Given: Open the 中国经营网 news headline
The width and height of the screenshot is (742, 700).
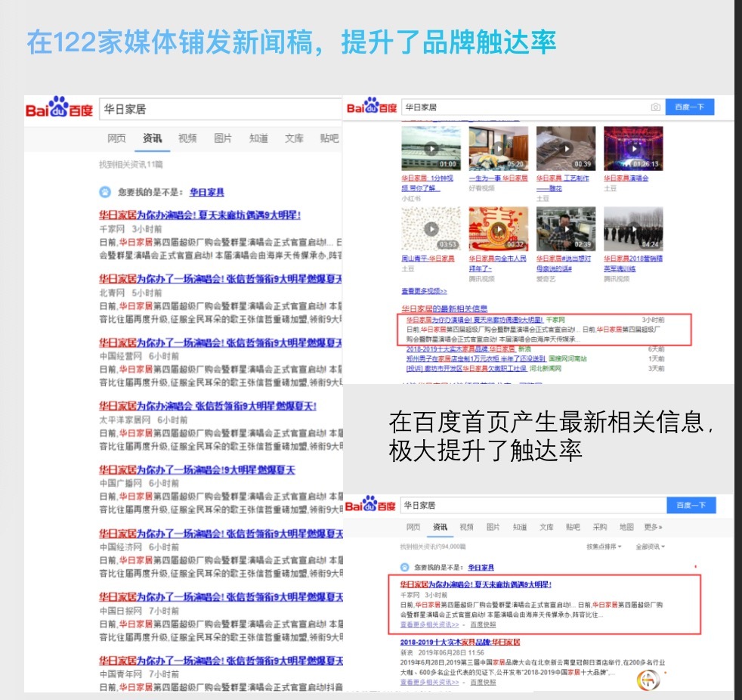Looking at the screenshot, I should coord(221,342).
